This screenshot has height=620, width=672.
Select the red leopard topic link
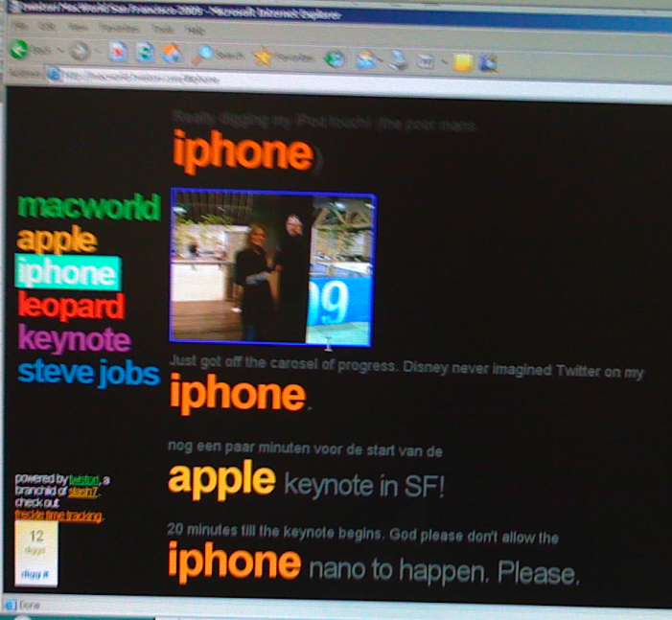coord(71,306)
